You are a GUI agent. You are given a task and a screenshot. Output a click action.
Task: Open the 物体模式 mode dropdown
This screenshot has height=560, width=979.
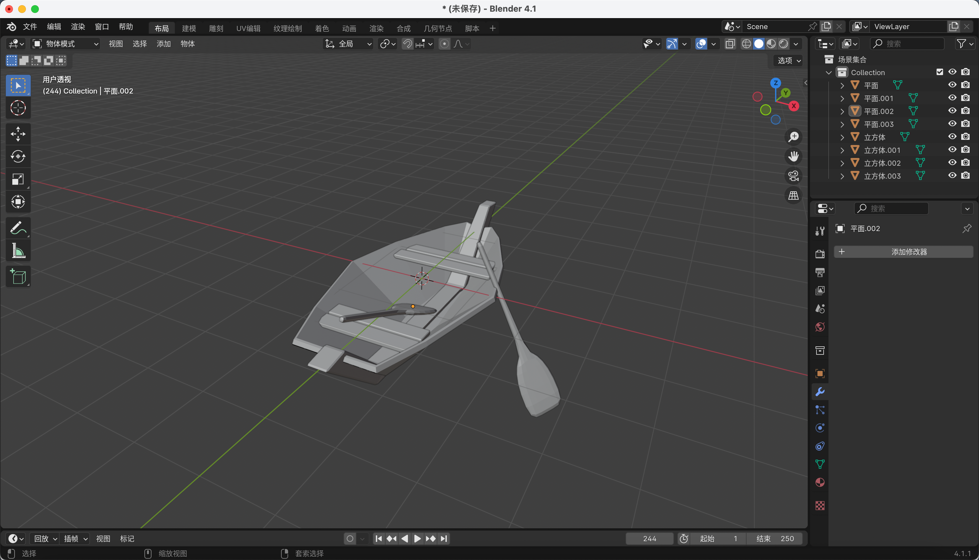coord(65,44)
